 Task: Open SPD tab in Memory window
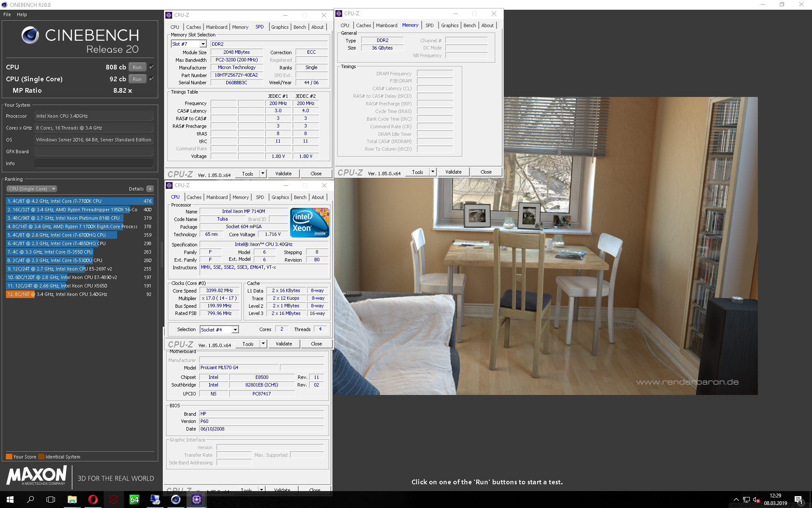pos(430,25)
